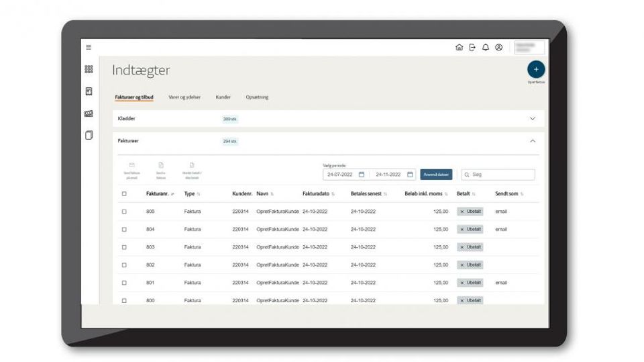Open the copy pages icon in sidebar
This screenshot has height=362, width=644.
click(89, 136)
